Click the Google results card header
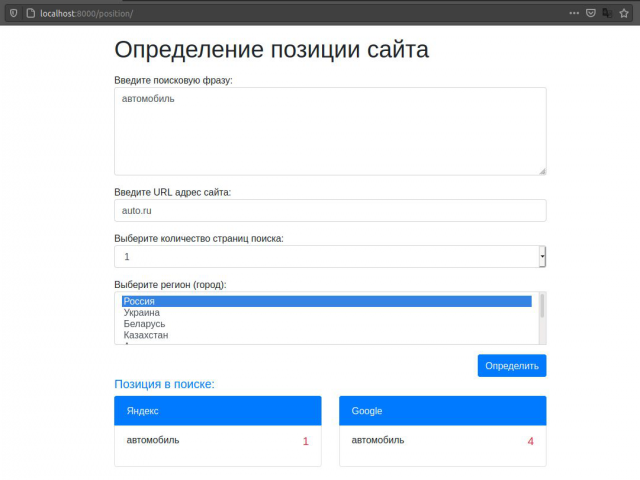 (442, 411)
